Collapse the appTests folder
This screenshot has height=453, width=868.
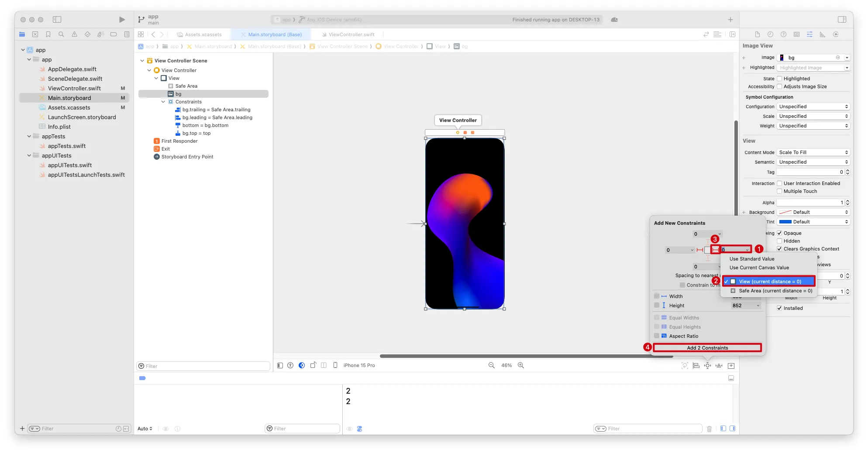pyautogui.click(x=29, y=137)
